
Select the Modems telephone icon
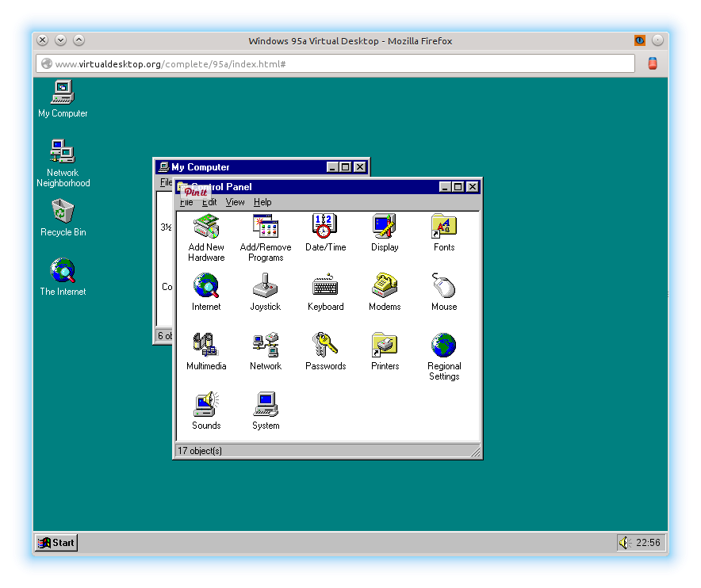tap(385, 286)
